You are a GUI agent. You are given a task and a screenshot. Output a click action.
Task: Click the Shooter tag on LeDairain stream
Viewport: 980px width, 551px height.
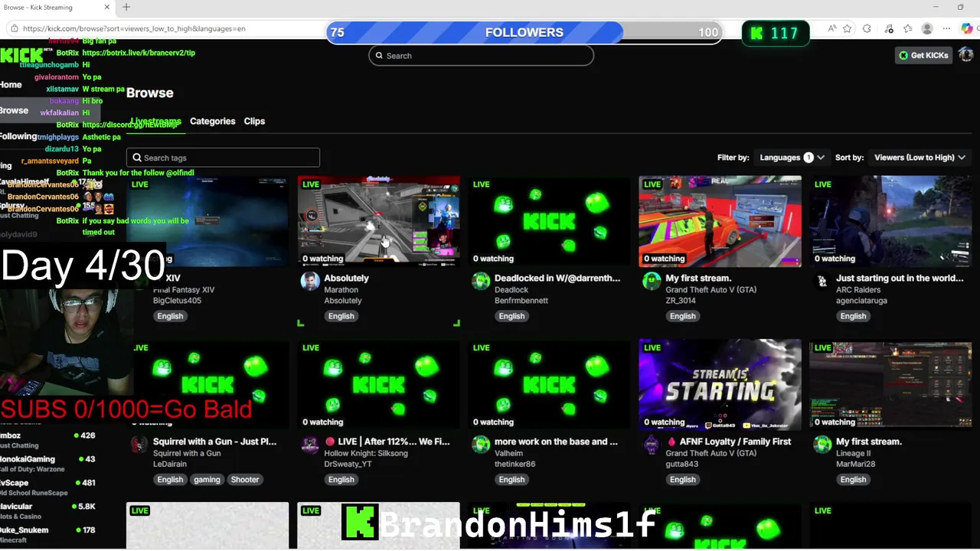245,480
